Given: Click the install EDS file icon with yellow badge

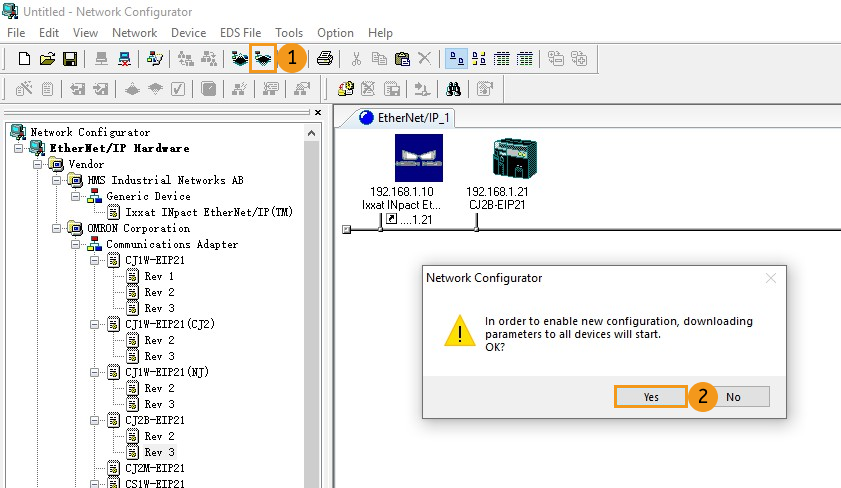Looking at the screenshot, I should (345, 88).
